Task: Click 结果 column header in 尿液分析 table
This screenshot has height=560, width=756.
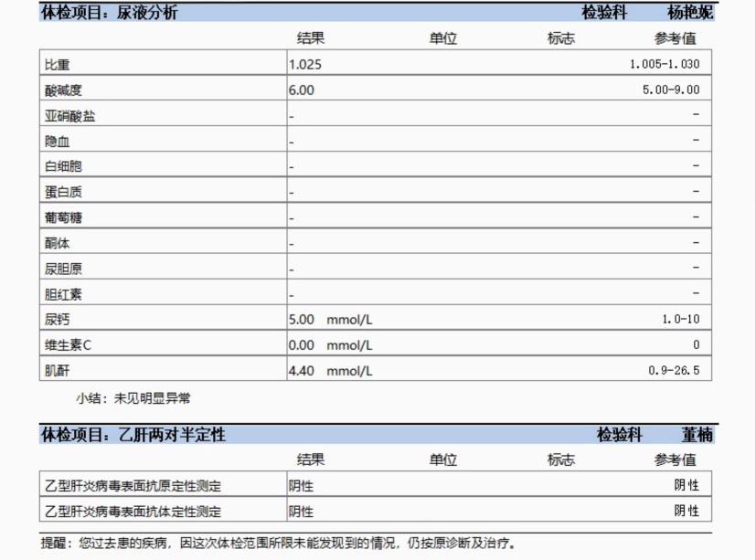Action: coord(311,38)
